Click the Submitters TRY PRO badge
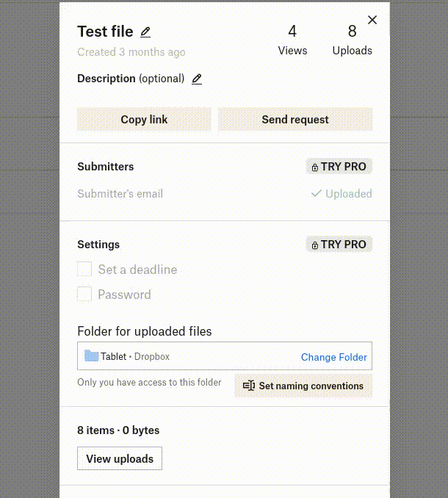Screen dimensions: 448x498 click(339, 167)
